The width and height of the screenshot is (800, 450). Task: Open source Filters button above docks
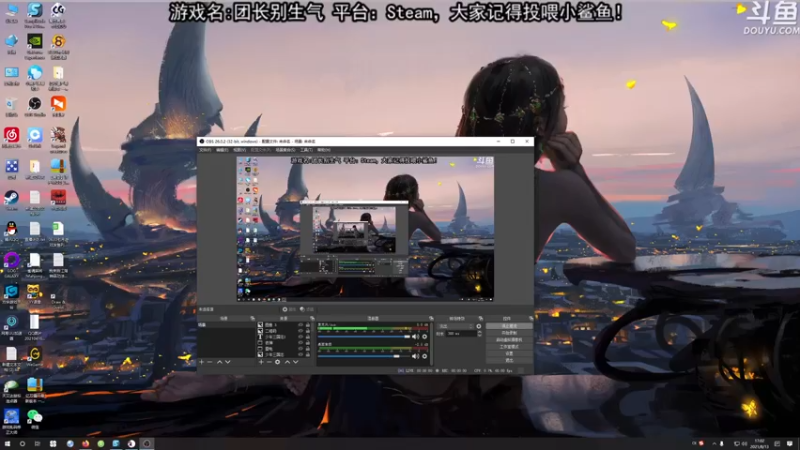[x=307, y=309]
